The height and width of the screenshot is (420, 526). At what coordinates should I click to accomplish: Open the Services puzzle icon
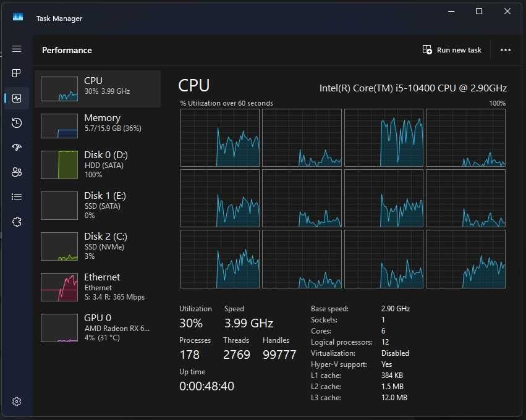17,222
